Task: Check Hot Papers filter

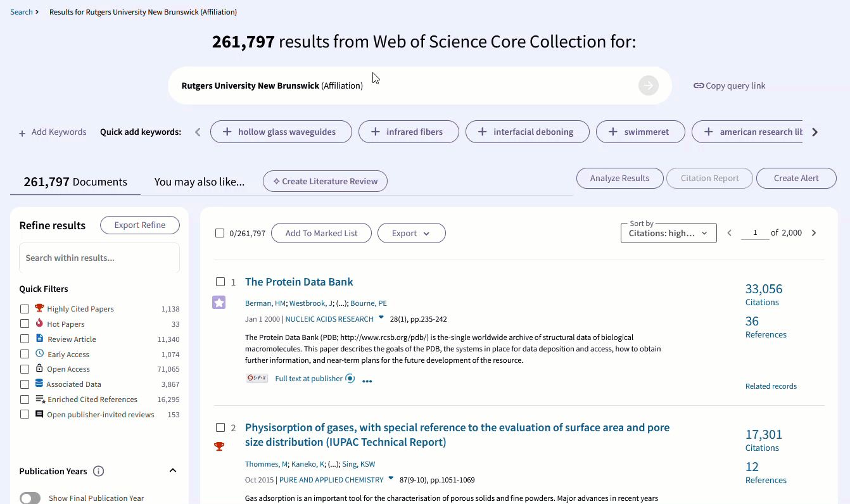Action: 25,324
